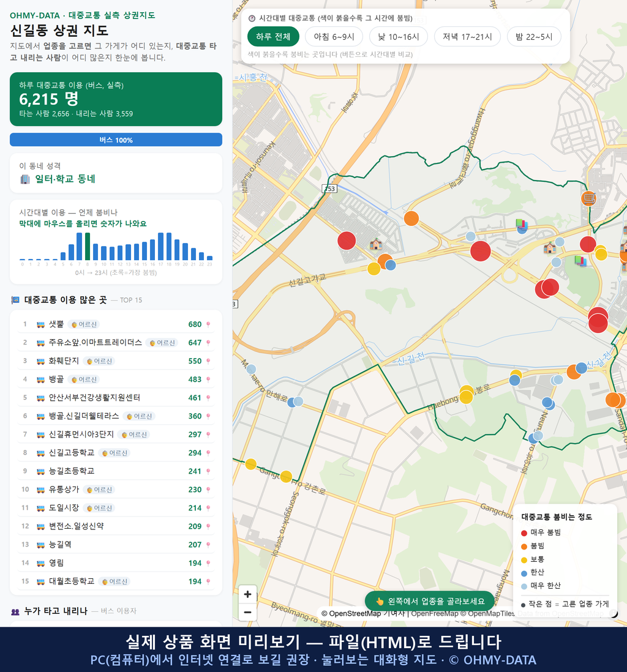Click pin icon in 신길휴먼시아3단지 row
Viewport: 627px width, 672px height.
[208, 435]
